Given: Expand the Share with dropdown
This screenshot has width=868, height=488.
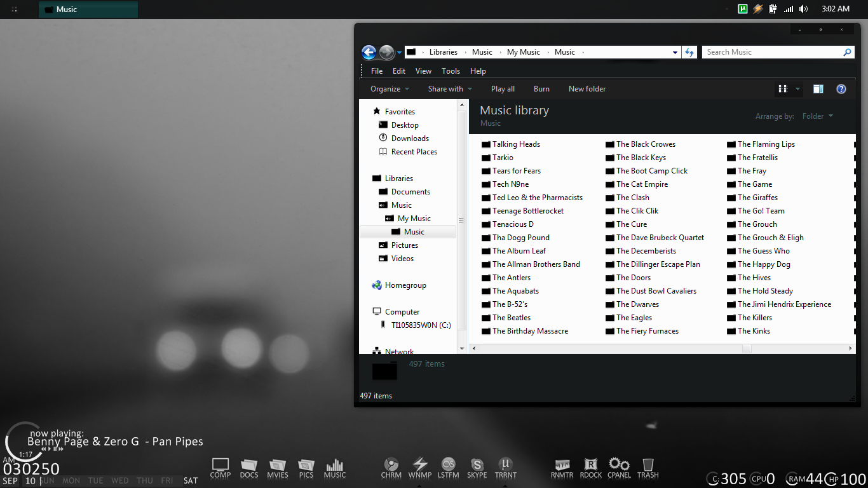Looking at the screenshot, I should [450, 89].
